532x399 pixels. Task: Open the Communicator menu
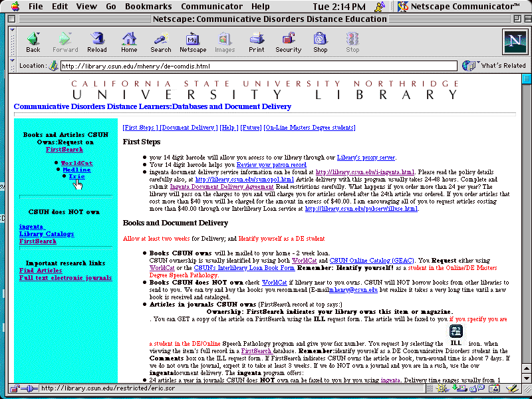coord(211,6)
